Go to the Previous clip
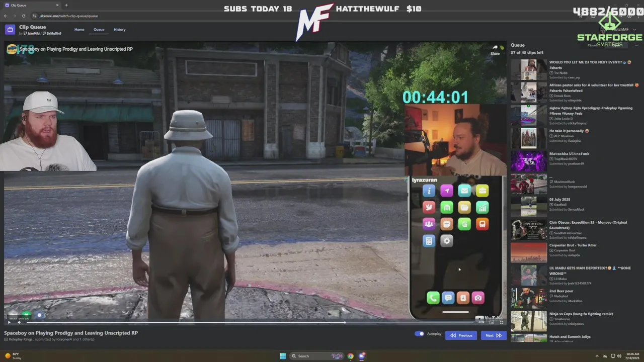This screenshot has width=644, height=362. pos(461,335)
